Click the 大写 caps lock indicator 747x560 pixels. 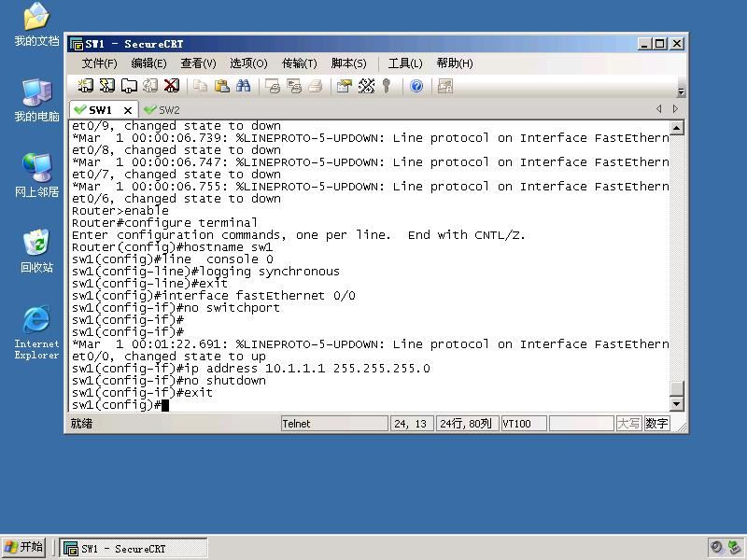click(628, 424)
